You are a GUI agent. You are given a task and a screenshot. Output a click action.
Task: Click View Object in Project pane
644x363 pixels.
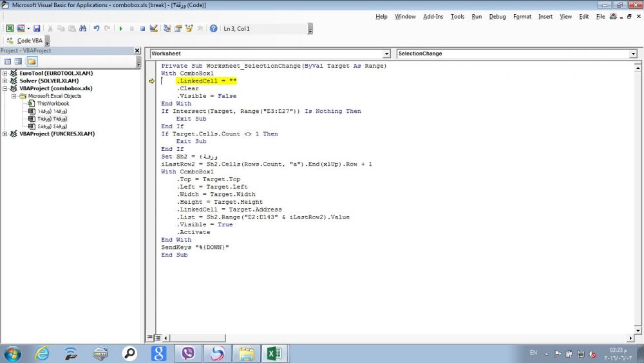pyautogui.click(x=19, y=62)
